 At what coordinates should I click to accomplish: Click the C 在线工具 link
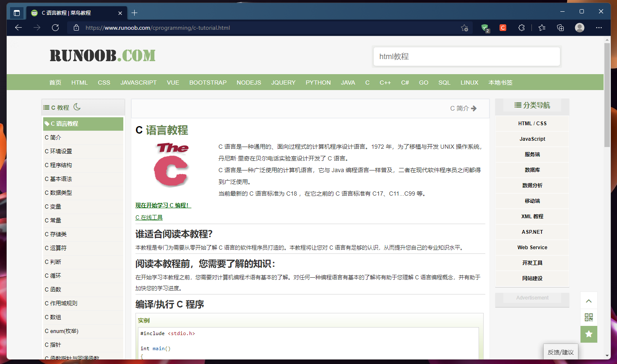tap(149, 217)
